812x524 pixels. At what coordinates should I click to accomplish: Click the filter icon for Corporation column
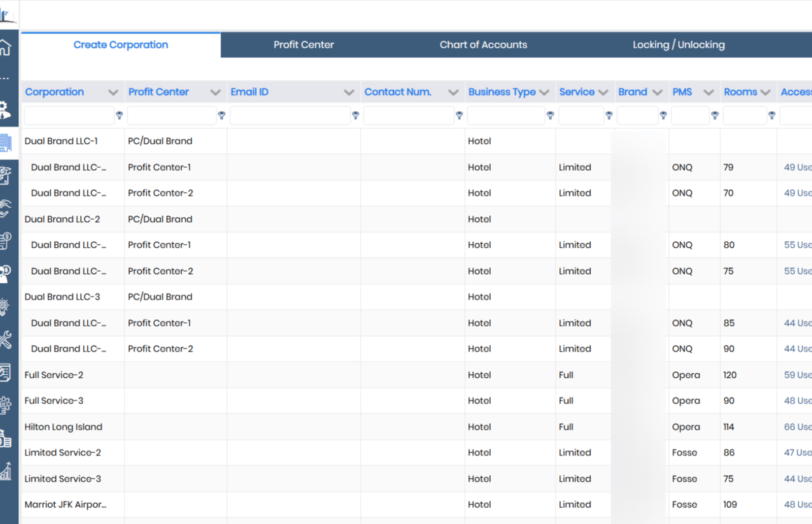click(x=119, y=116)
